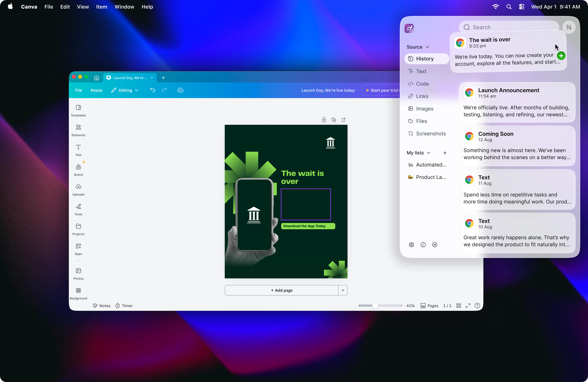Screen dimensions: 588x382
Task: Open the View menu in menu bar
Action: pos(83,7)
